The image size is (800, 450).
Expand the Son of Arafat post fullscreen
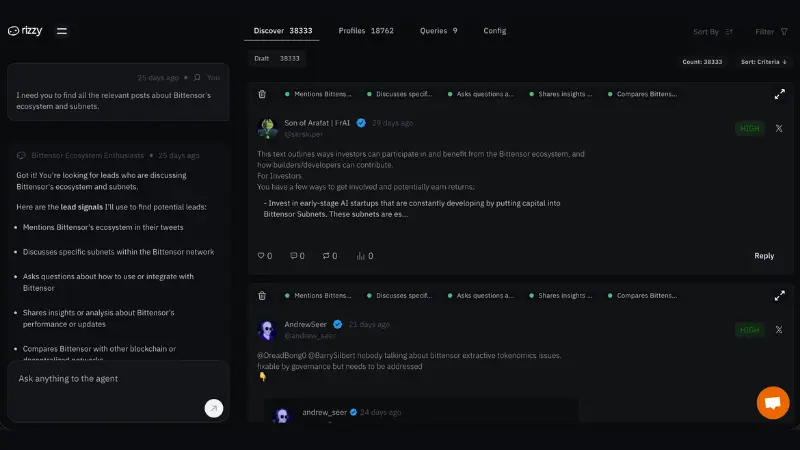(x=779, y=95)
